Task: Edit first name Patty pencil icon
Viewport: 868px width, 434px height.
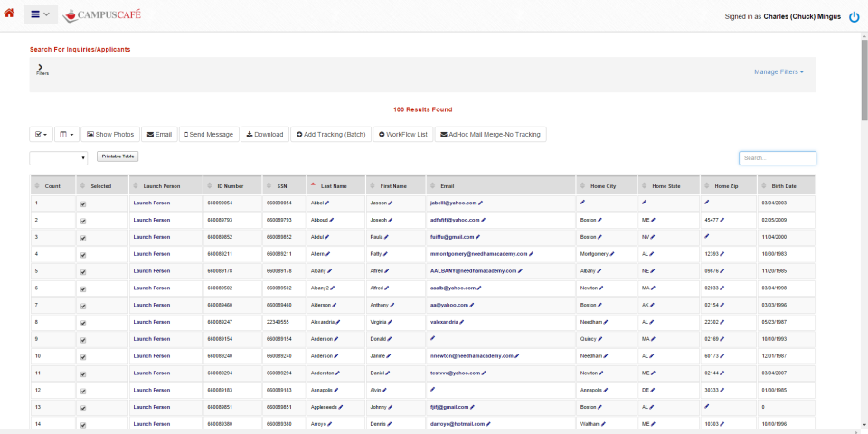Action: click(x=385, y=253)
